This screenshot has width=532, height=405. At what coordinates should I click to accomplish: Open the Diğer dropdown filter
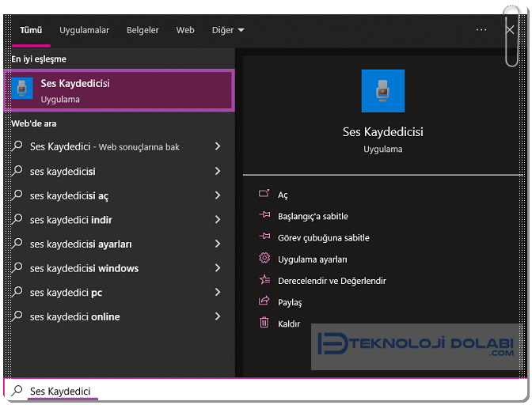[x=228, y=30]
